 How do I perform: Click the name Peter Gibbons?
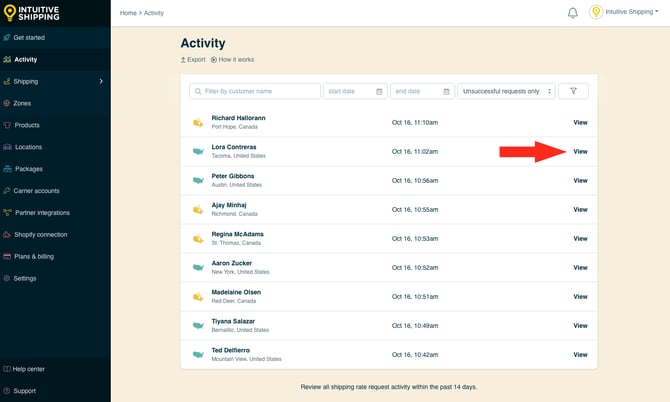pos(233,176)
